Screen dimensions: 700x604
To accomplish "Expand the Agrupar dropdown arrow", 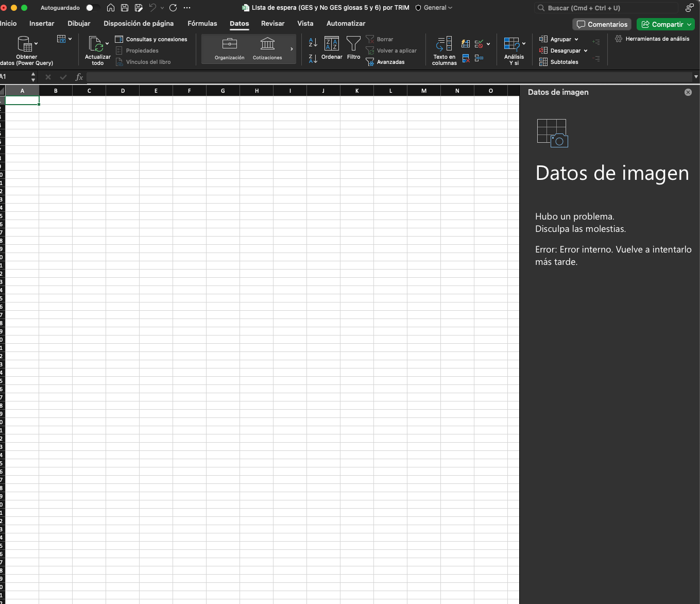I will (x=576, y=39).
